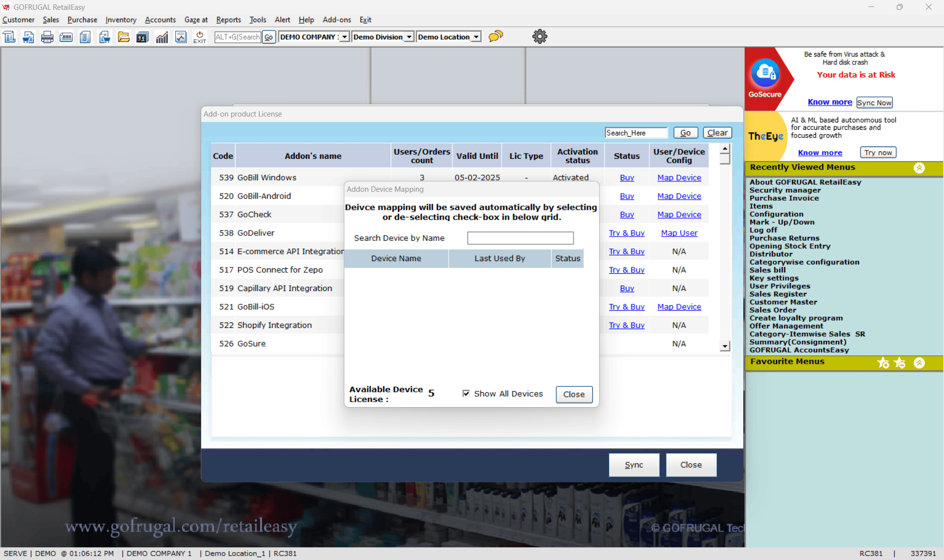Click the ALT+G search box in the toolbar
The height and width of the screenshot is (560, 944).
pos(238,37)
